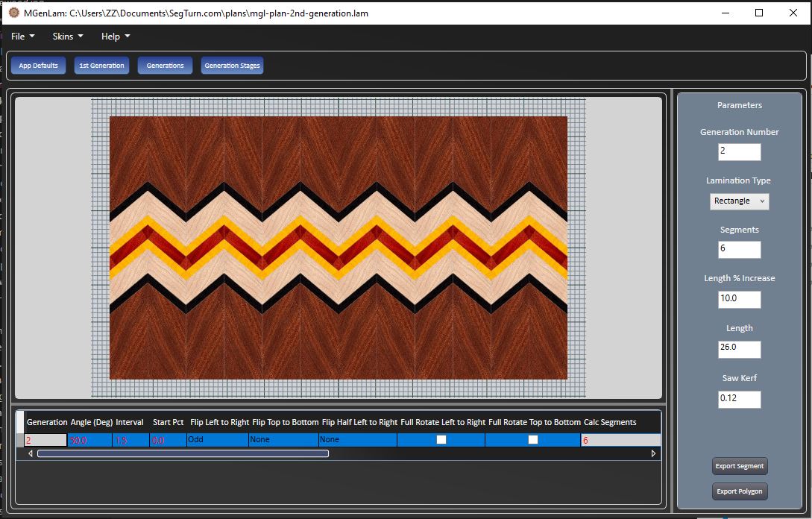
Task: Switch to 1st Generation view
Action: click(x=101, y=66)
